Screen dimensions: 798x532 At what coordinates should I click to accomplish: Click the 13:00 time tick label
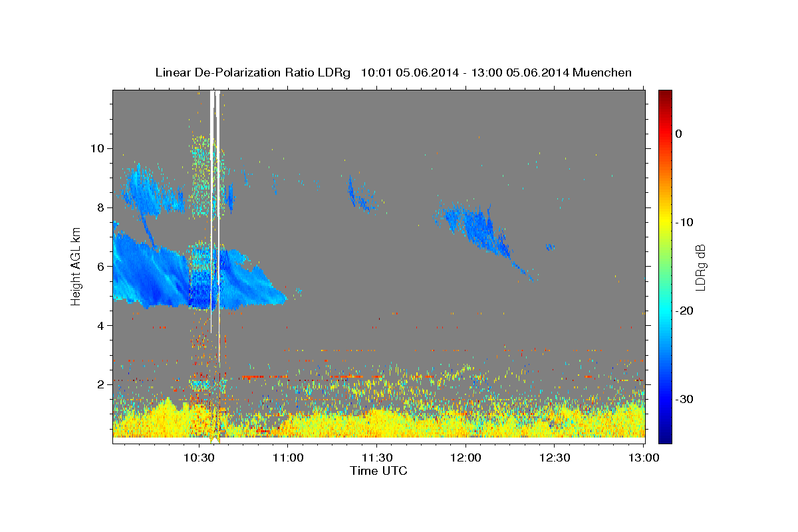[x=643, y=458]
